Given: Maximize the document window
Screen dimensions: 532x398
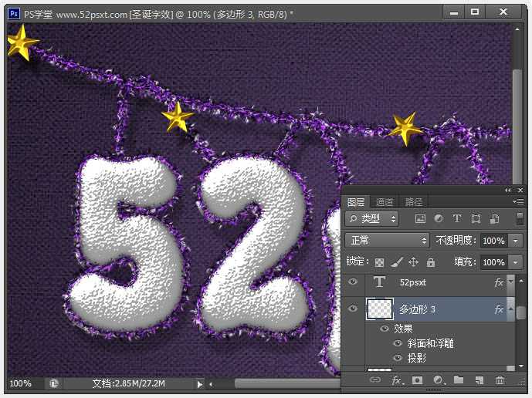Looking at the screenshot, I should click(475, 12).
